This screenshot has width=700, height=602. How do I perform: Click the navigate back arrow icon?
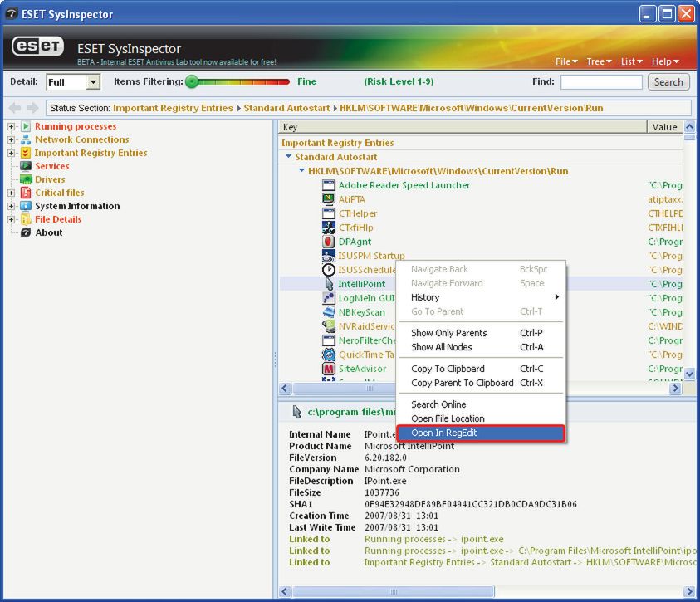point(14,108)
